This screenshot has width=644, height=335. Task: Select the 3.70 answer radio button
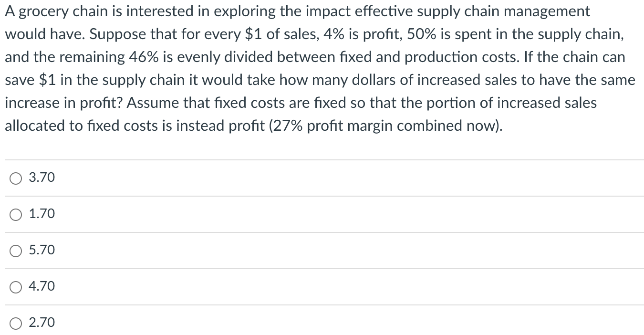[x=16, y=178]
